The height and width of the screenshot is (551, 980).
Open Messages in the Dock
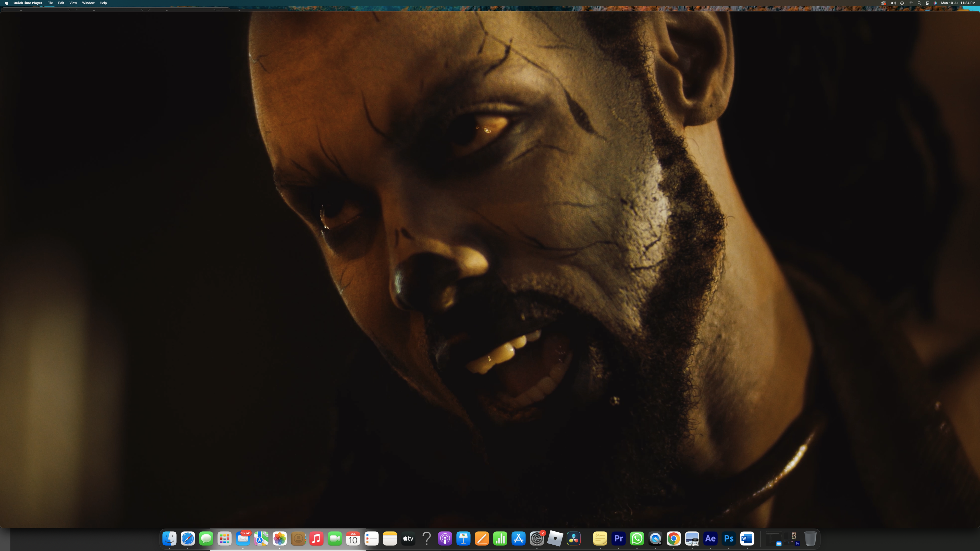[x=206, y=539]
